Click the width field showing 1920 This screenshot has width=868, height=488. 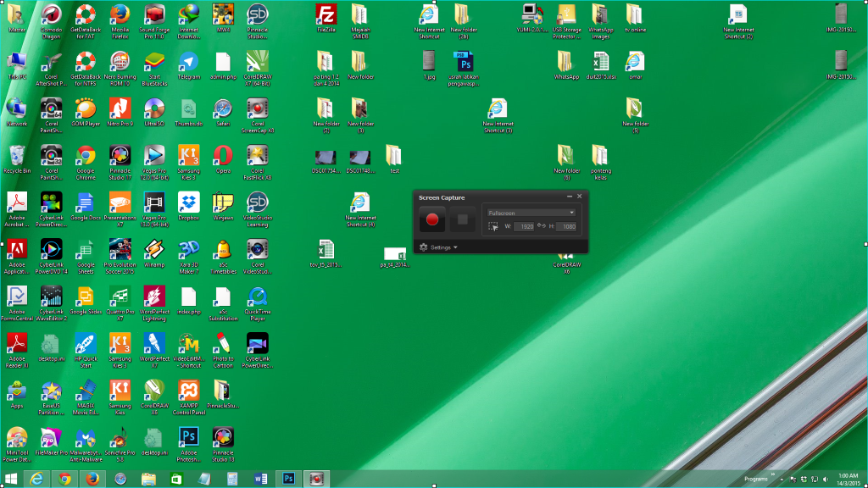524,226
